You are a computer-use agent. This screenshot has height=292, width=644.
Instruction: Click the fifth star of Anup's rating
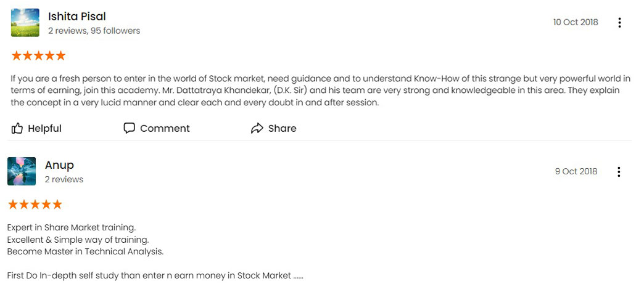pyautogui.click(x=57, y=205)
